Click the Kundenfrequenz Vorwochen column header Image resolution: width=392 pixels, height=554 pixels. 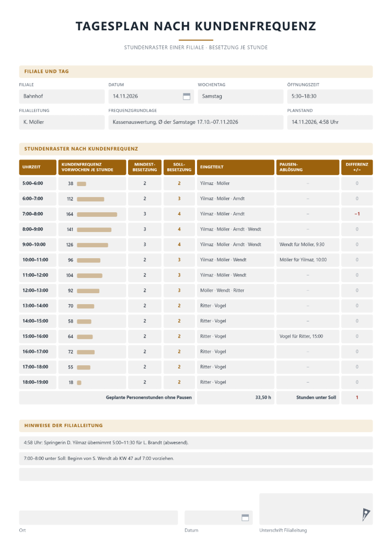click(92, 167)
